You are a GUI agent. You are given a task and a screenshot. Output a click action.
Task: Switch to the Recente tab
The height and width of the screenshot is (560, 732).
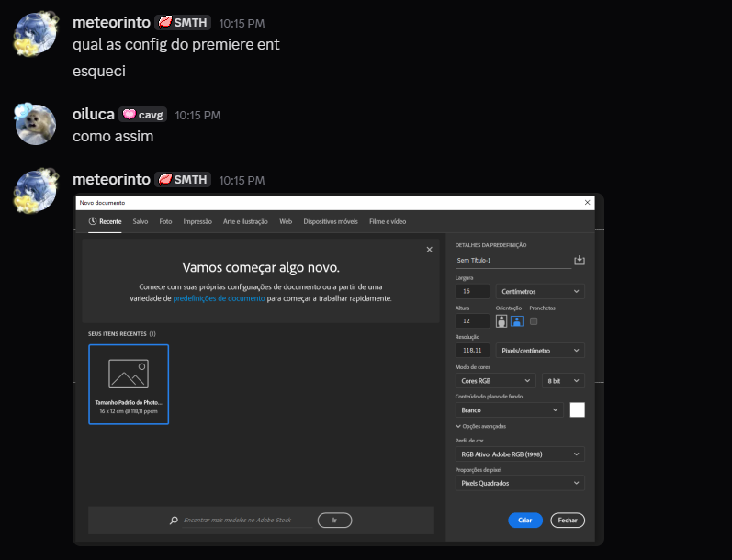tap(105, 221)
